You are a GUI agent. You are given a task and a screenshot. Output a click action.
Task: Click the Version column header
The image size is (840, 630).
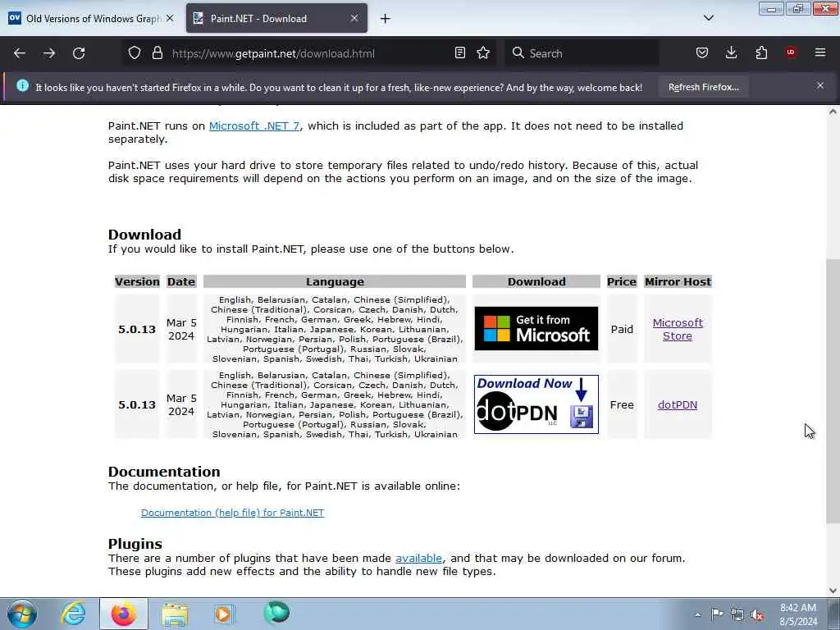tap(137, 282)
